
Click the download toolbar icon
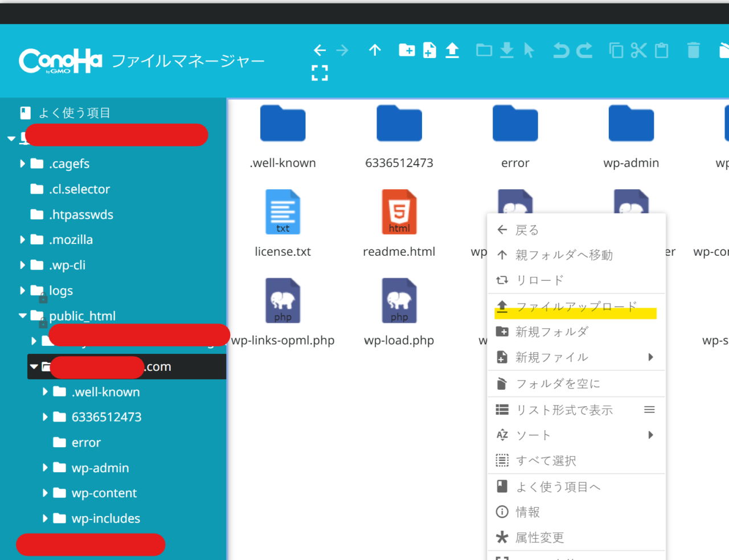[x=507, y=50]
